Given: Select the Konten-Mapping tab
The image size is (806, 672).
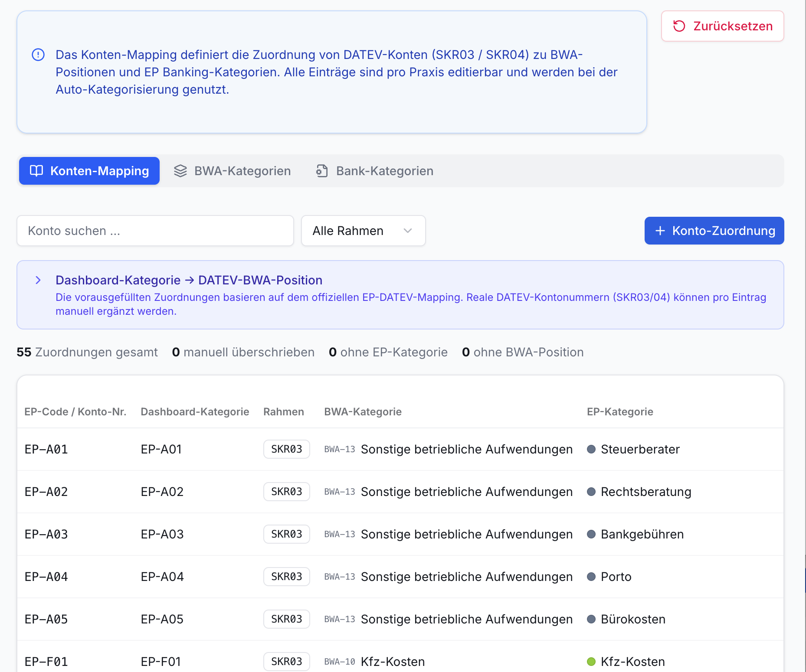Looking at the screenshot, I should 89,171.
